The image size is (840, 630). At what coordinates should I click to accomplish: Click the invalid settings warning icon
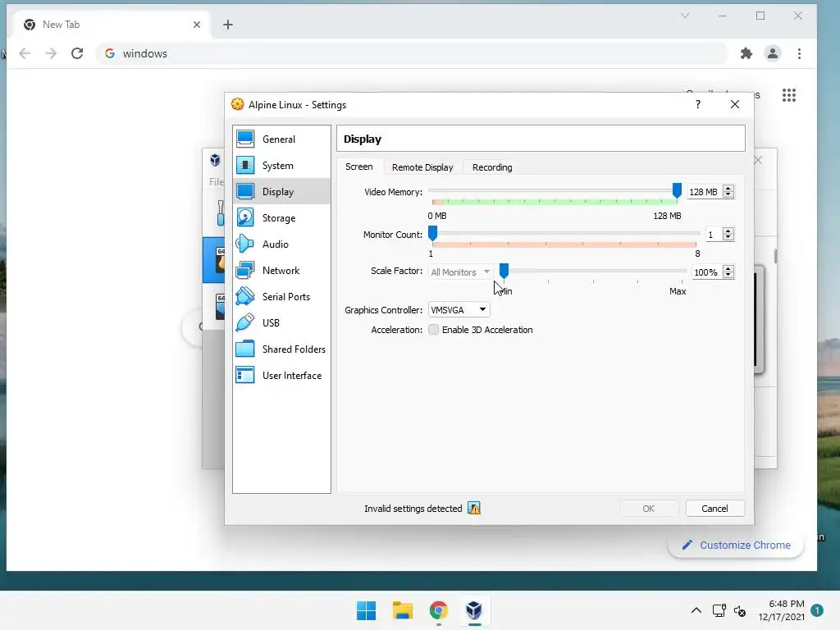click(474, 508)
